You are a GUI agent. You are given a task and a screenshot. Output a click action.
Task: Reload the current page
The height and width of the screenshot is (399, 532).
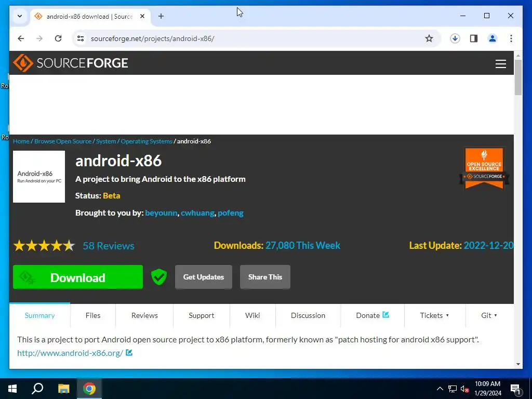coord(58,38)
